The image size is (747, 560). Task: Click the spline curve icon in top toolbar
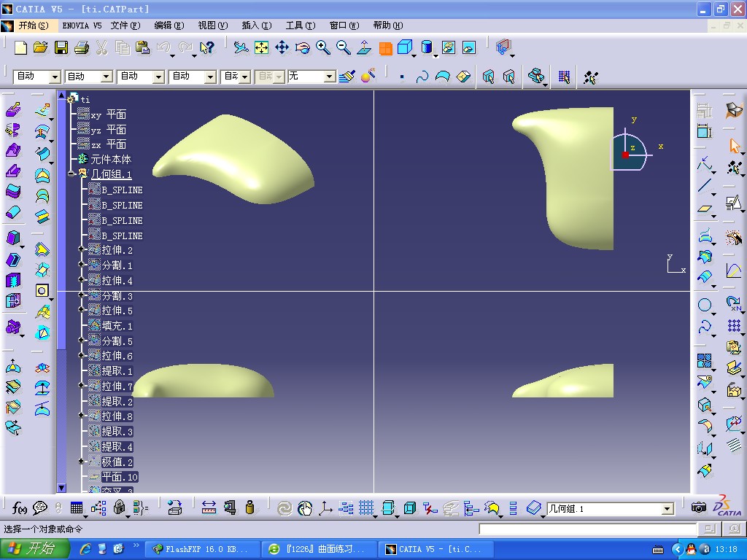coord(422,77)
